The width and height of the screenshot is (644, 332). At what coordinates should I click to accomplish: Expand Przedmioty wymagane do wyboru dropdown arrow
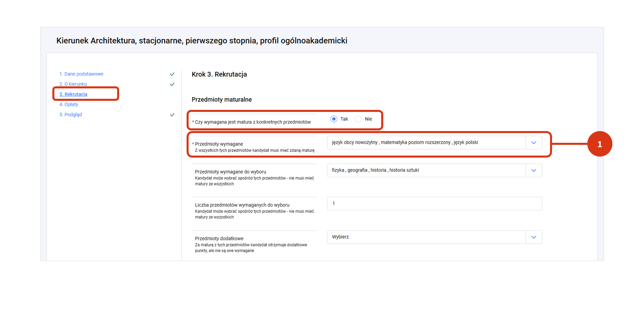(534, 170)
